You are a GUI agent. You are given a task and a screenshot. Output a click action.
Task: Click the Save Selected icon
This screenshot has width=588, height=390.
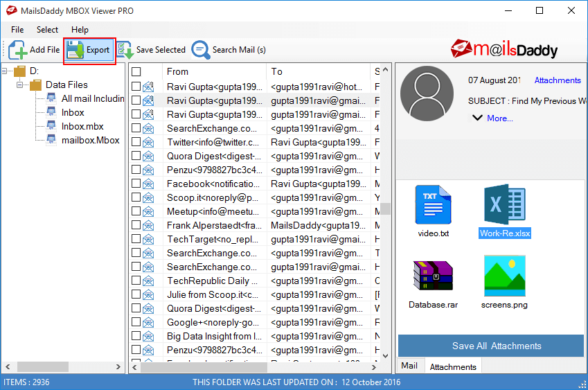coord(125,50)
